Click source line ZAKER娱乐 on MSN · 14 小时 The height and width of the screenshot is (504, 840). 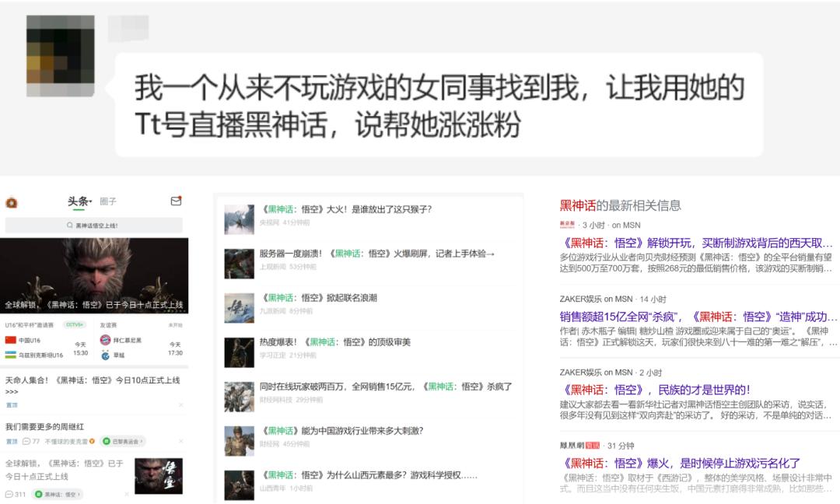pos(613,299)
